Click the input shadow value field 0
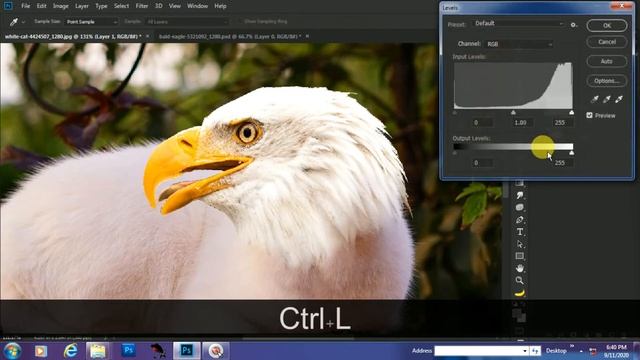This screenshot has height=360, width=640. pos(482,122)
